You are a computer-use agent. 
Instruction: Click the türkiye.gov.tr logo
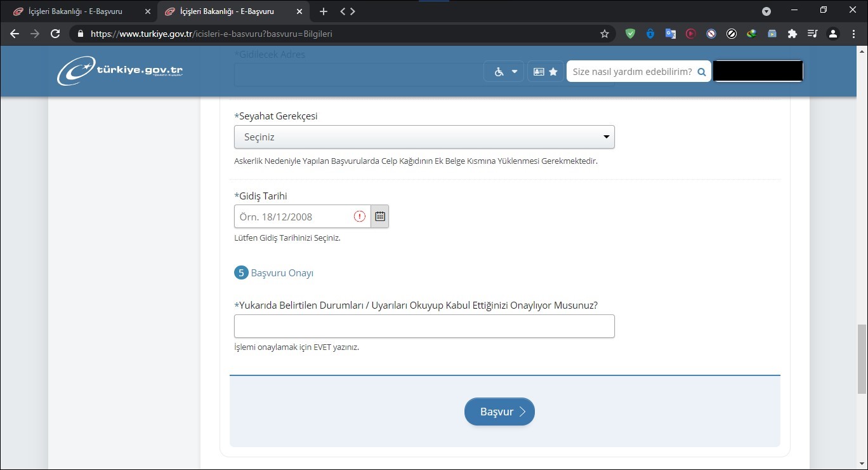click(121, 71)
